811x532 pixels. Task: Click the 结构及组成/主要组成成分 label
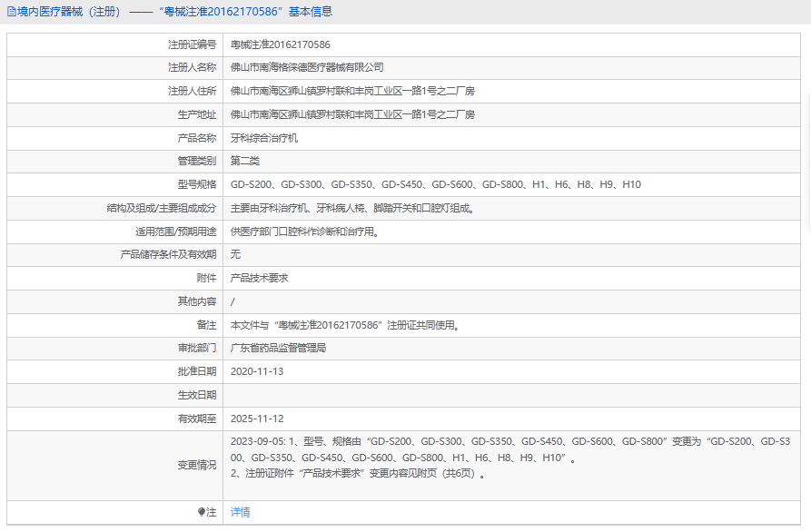[162, 209]
